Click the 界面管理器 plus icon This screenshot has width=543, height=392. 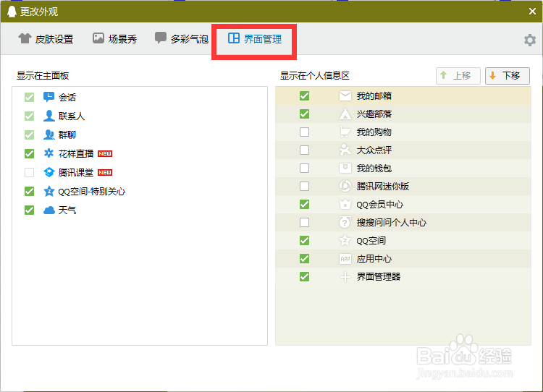click(345, 277)
